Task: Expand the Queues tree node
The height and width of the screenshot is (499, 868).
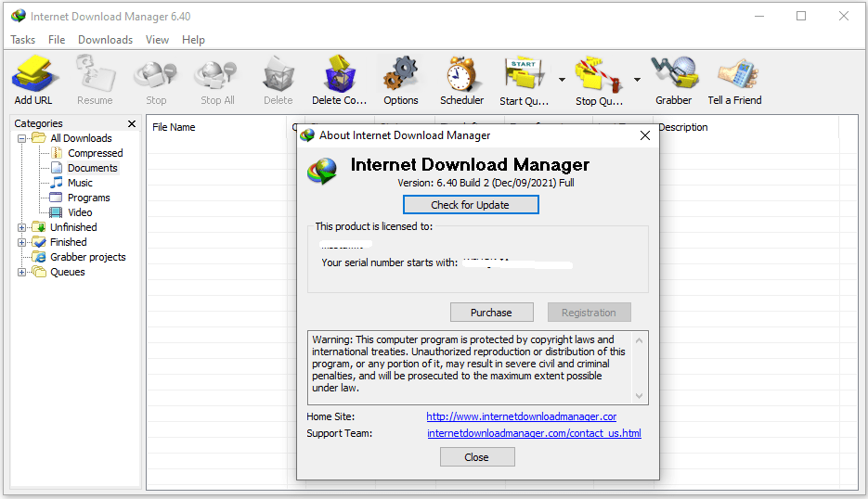Action: [x=21, y=272]
